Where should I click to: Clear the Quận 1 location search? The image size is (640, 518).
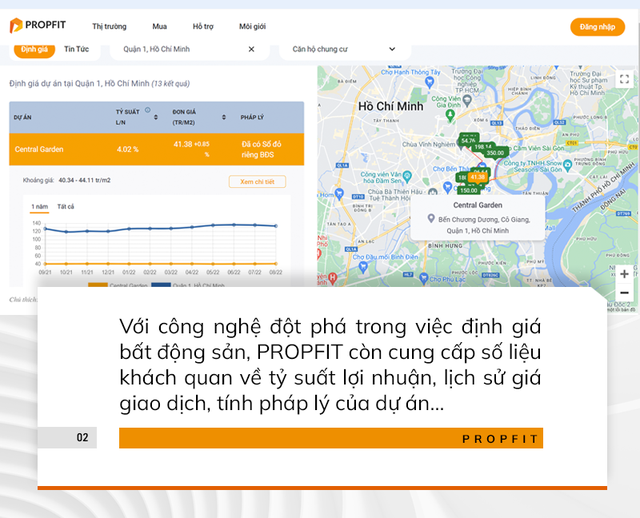[251, 49]
